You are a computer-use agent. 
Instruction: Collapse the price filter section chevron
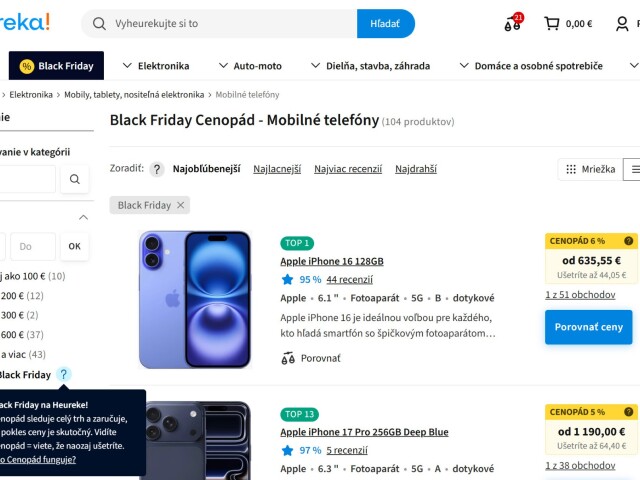click(83, 217)
